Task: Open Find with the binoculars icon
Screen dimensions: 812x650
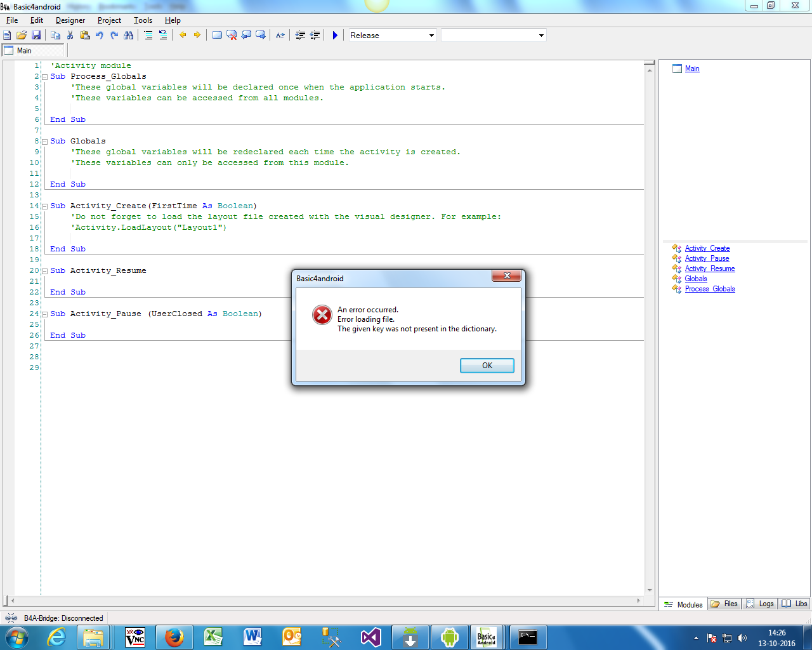Action: pyautogui.click(x=129, y=36)
